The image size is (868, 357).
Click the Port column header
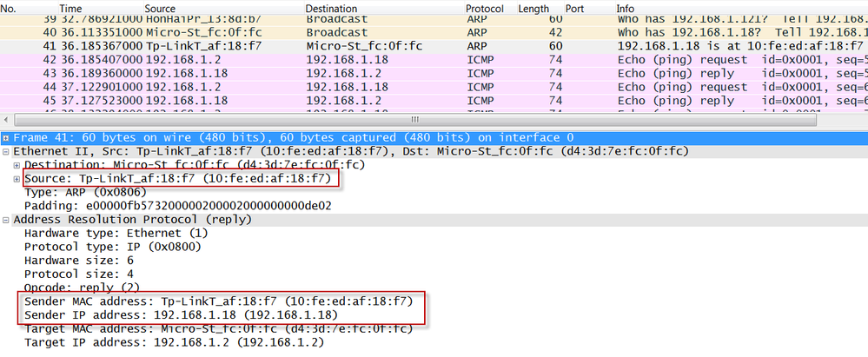click(574, 9)
